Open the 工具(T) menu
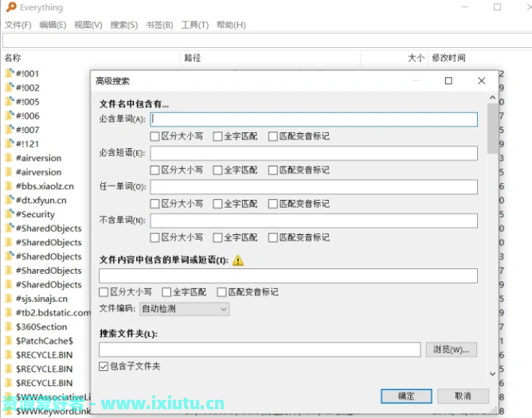 click(195, 25)
